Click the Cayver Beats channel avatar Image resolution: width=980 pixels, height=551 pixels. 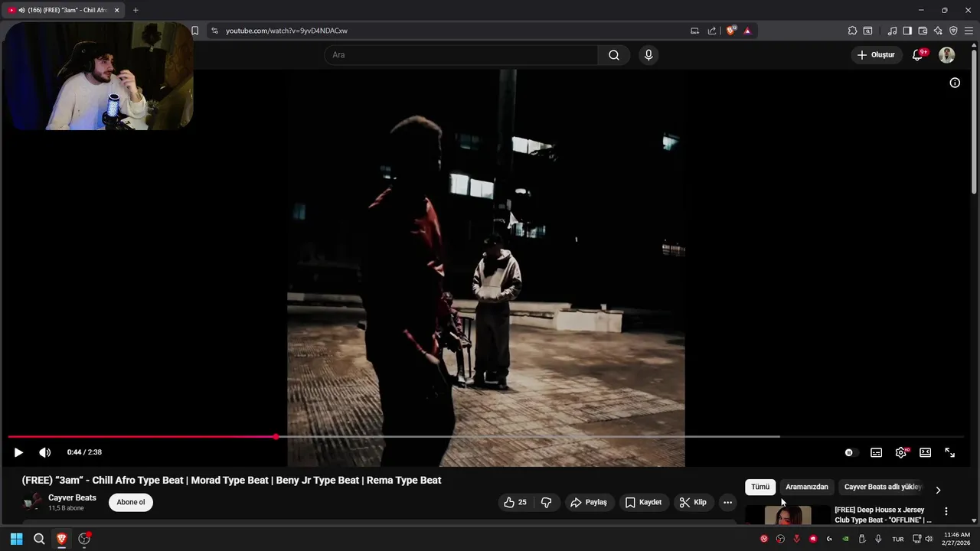pyautogui.click(x=33, y=502)
